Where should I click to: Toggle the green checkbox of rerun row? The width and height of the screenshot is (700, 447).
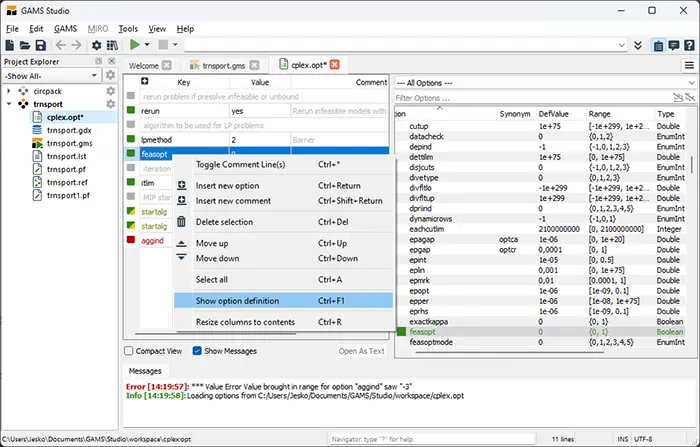pos(130,111)
